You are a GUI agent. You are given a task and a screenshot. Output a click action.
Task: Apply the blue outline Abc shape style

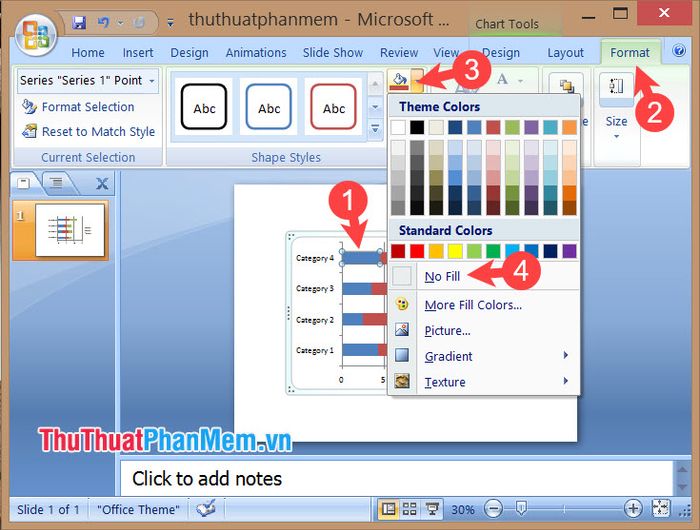pos(269,107)
